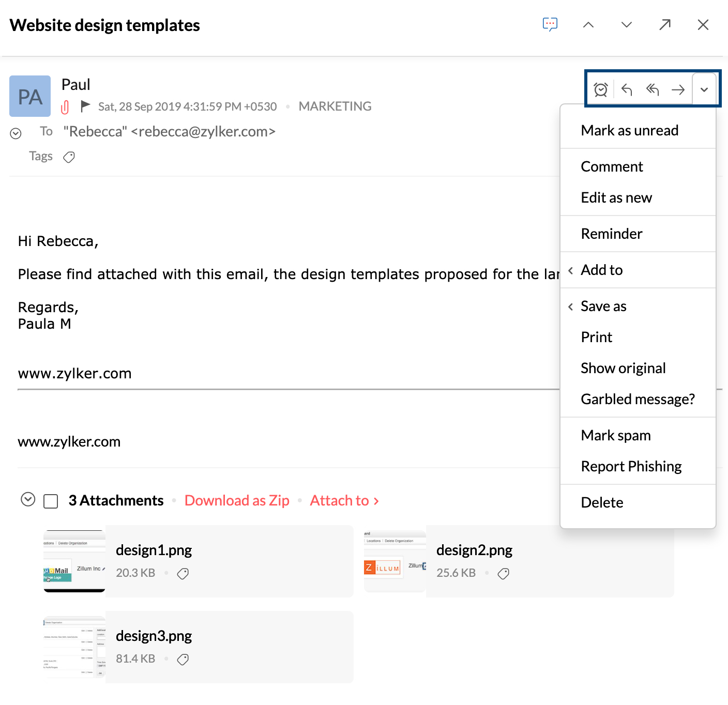728x705 pixels.
Task: Click the Reply arrow icon
Action: 627,89
